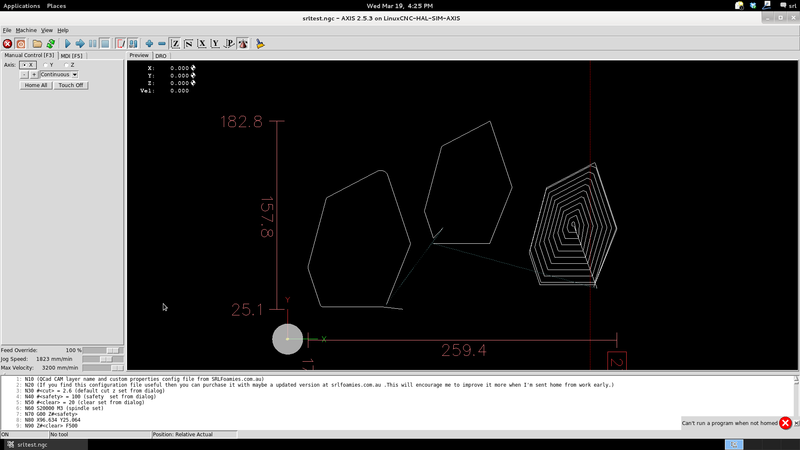
Task: Adjust the Jog Speed slider
Action: 103,359
